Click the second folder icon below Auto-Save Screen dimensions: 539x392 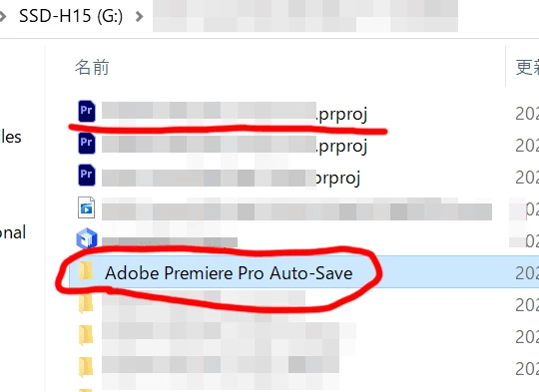pyautogui.click(x=86, y=335)
